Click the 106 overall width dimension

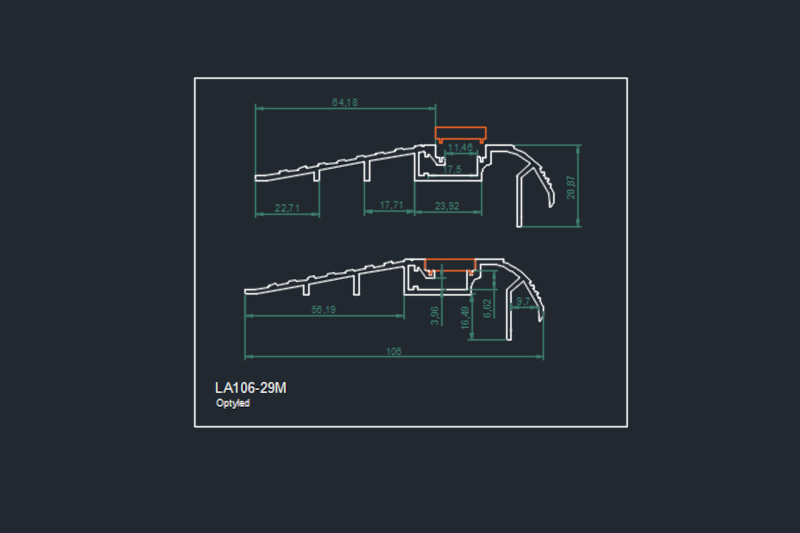pyautogui.click(x=396, y=351)
